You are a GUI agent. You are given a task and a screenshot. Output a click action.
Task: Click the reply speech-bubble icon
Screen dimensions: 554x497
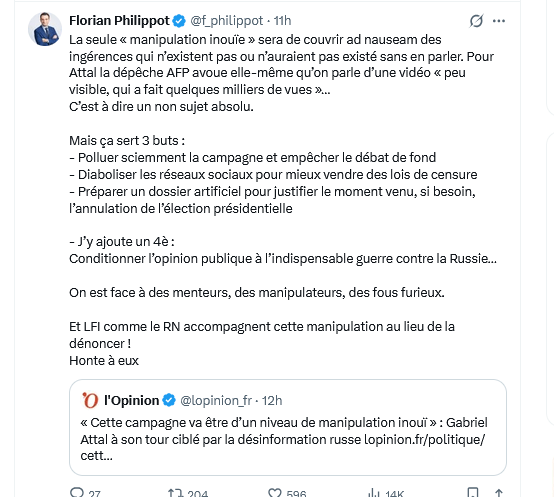pyautogui.click(x=77, y=492)
